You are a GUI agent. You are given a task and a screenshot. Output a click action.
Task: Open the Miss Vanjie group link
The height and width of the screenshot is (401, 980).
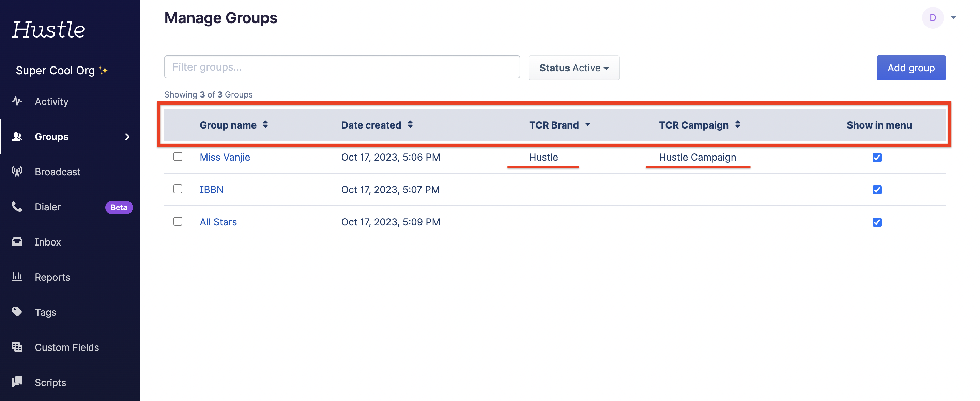point(225,157)
